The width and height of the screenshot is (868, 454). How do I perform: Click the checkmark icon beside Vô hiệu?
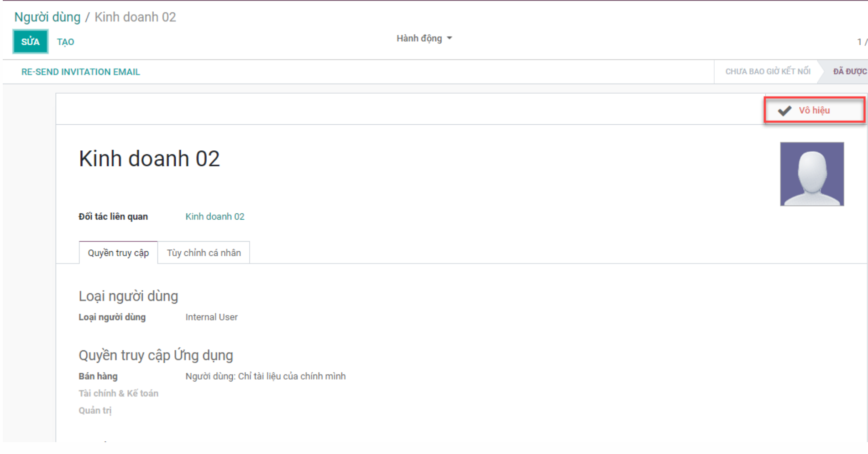(784, 111)
